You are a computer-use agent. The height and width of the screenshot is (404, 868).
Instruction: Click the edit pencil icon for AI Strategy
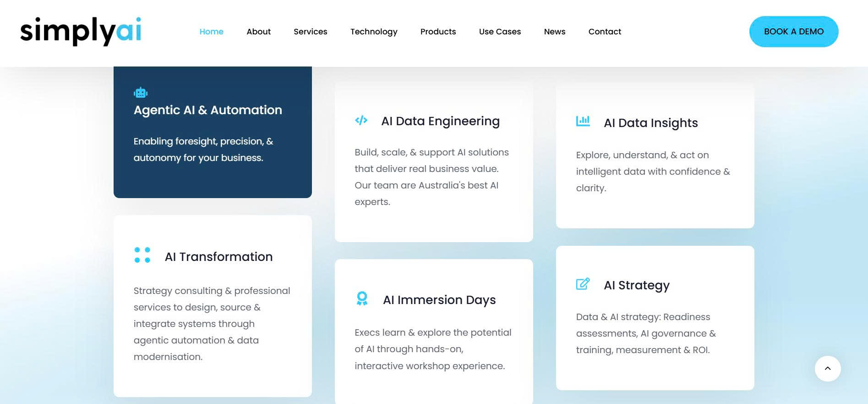(583, 284)
